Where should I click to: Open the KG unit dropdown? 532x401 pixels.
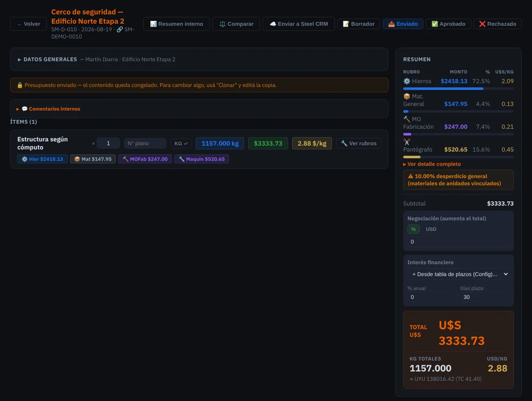(x=181, y=144)
